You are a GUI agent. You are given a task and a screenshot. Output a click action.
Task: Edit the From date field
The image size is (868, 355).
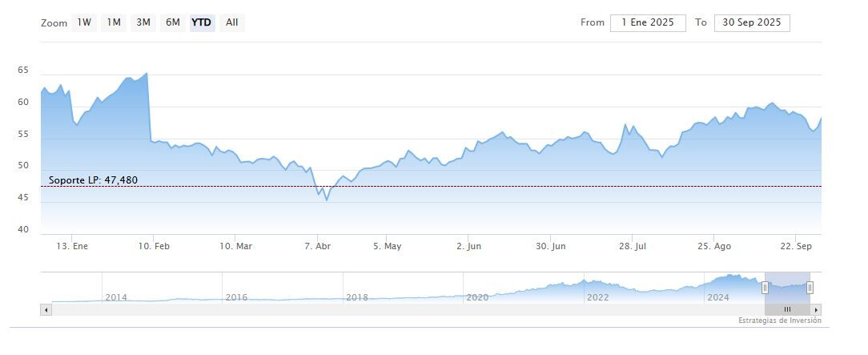[x=648, y=22]
